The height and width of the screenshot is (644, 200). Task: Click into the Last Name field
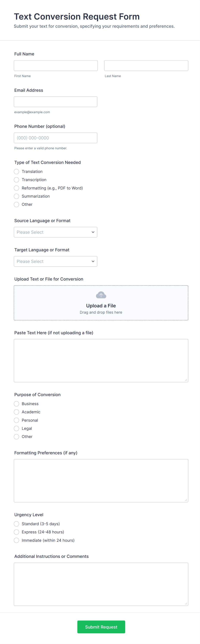click(146, 66)
